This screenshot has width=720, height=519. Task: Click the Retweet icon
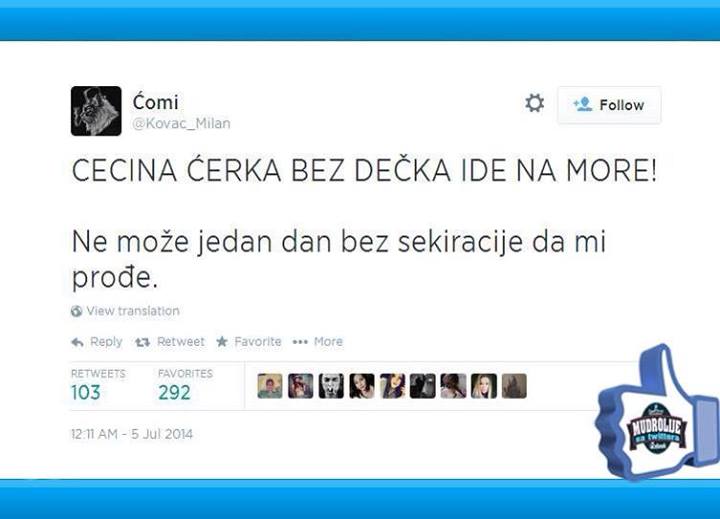[x=142, y=342]
